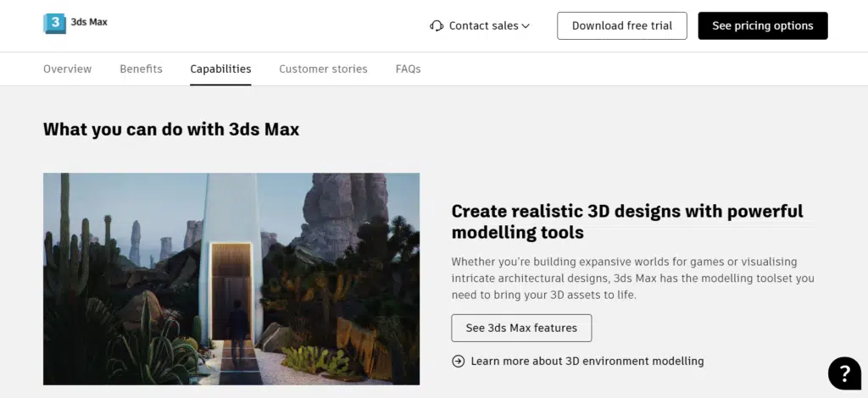Click the See 3ds Max features button
This screenshot has width=868, height=398.
coord(521,328)
